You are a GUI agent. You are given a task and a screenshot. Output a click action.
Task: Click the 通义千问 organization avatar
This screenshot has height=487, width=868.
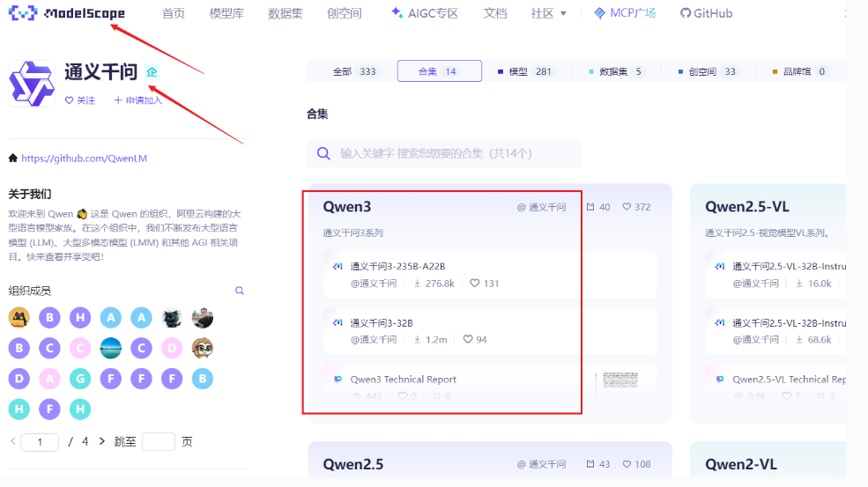[32, 84]
